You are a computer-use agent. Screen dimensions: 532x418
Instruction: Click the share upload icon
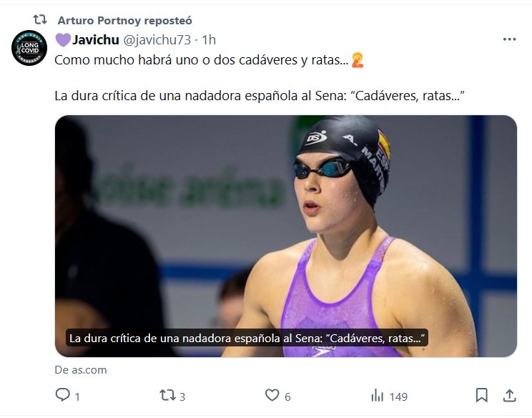coord(509,395)
